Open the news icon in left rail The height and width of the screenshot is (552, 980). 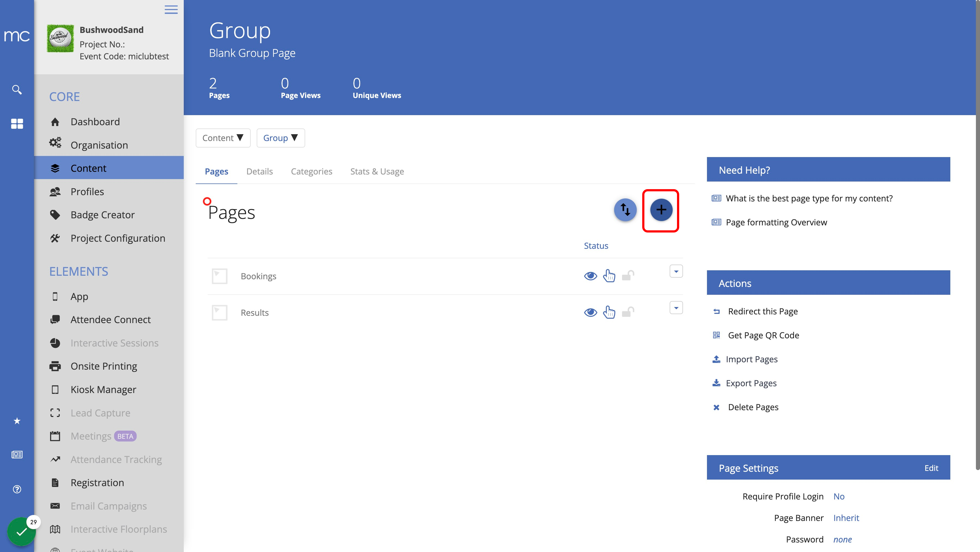click(x=17, y=454)
